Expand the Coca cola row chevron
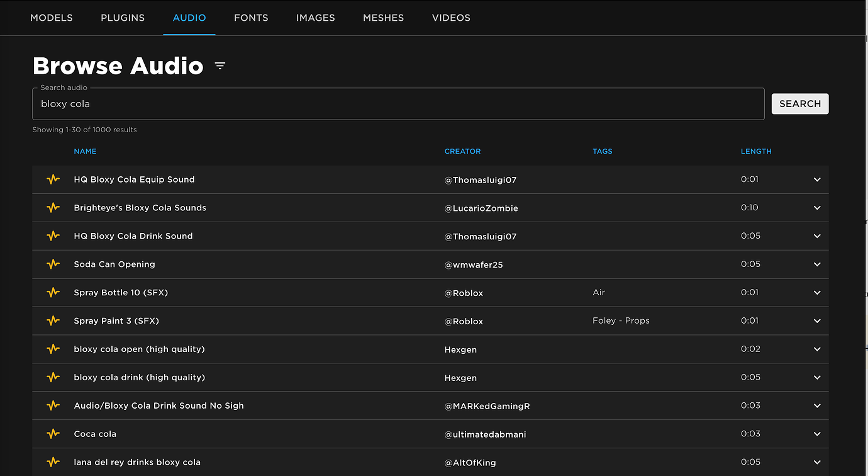 click(817, 434)
